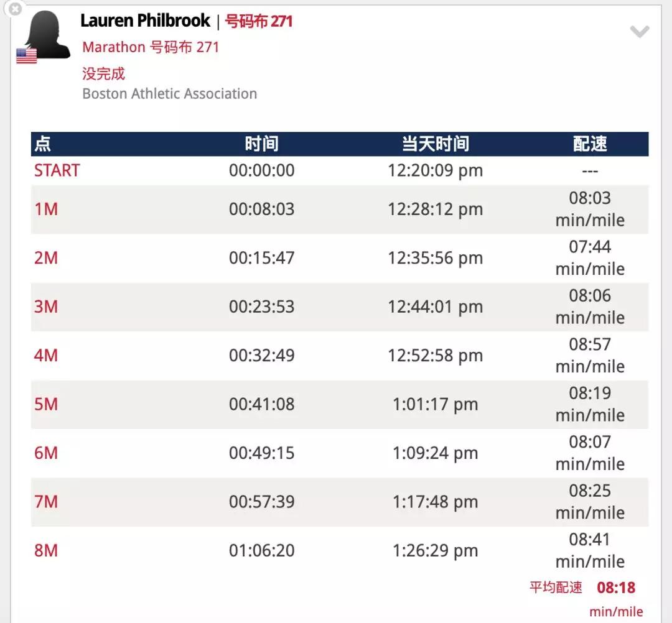Select the 2M split label
This screenshot has height=623, width=672.
46,258
